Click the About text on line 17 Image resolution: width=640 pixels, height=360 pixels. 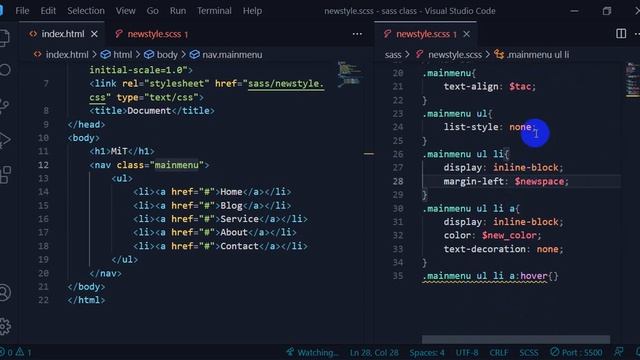point(234,233)
